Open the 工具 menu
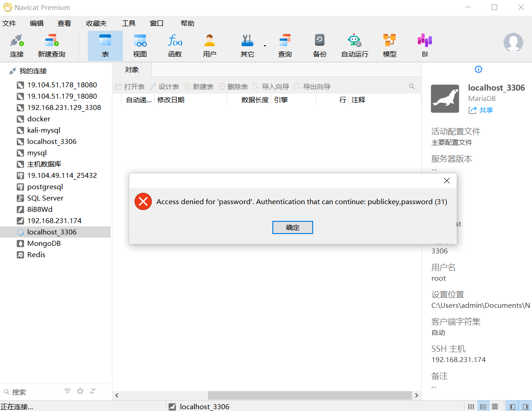The height and width of the screenshot is (411, 532). point(128,23)
